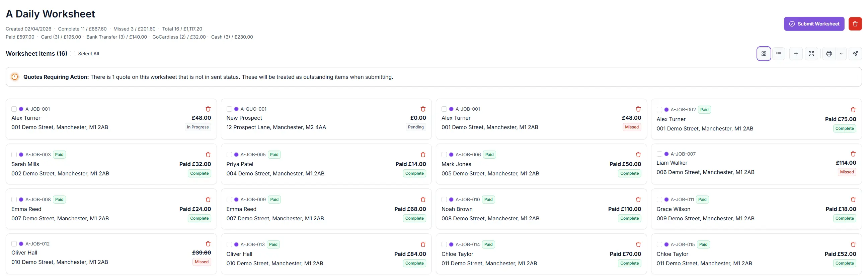Select the A-JOB-014 Chloe Taylor checkbox
The image size is (868, 278).
point(444,244)
